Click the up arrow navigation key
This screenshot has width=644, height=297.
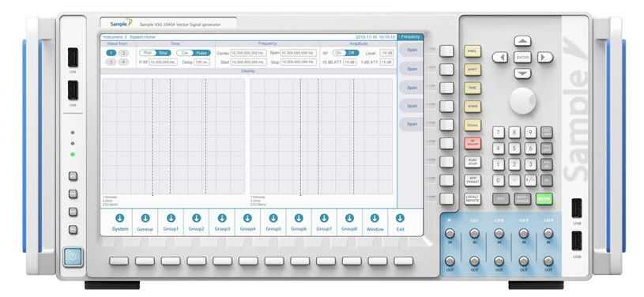[x=522, y=41]
